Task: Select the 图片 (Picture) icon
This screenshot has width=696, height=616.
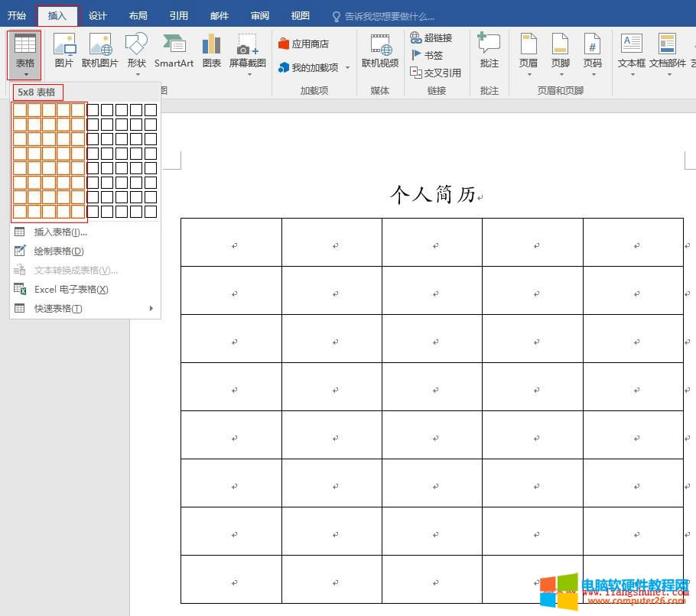Action: coord(63,53)
